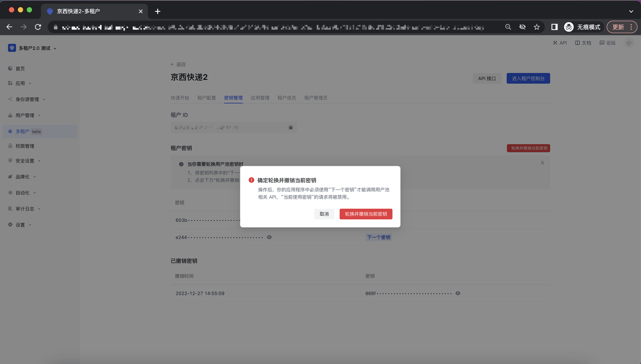
Task: Copy tenant ID with clipboard icon
Action: 290,128
